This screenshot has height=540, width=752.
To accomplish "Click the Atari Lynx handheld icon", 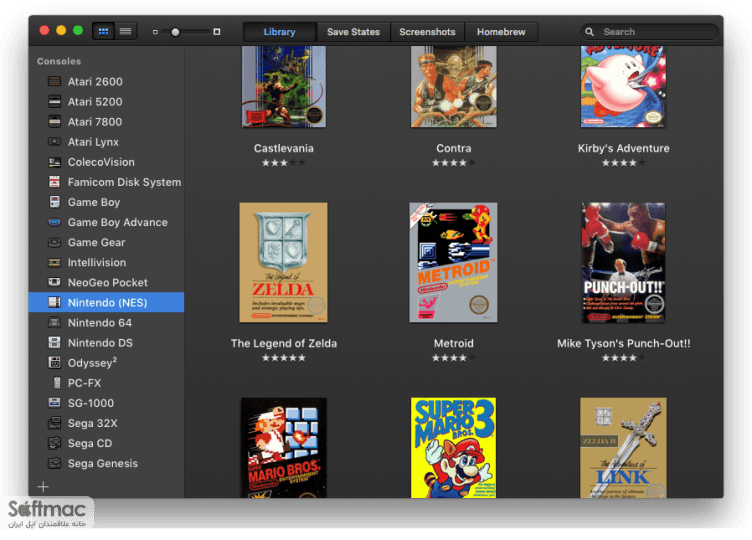I will (55, 142).
